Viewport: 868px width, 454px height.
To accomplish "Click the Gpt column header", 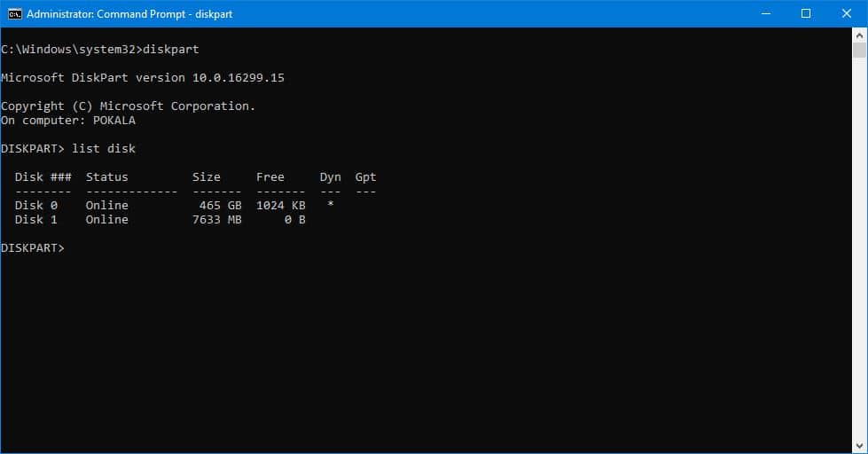I will 365,177.
